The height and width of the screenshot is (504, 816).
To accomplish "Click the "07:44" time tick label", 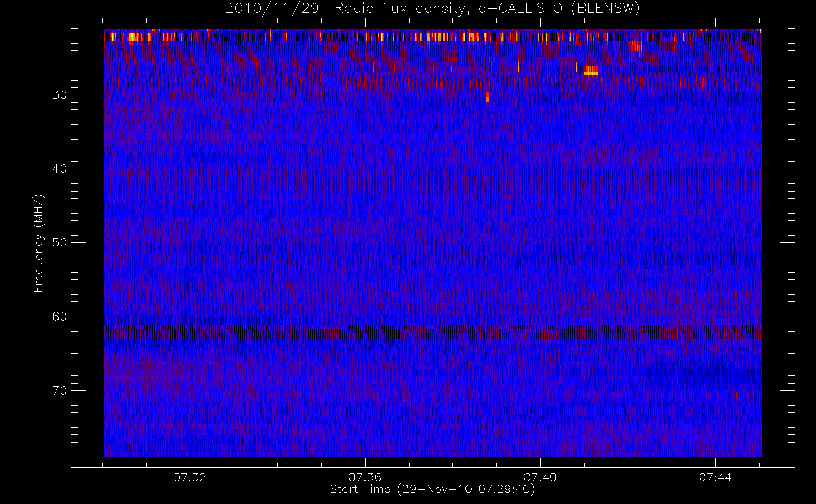I will pos(715,477).
